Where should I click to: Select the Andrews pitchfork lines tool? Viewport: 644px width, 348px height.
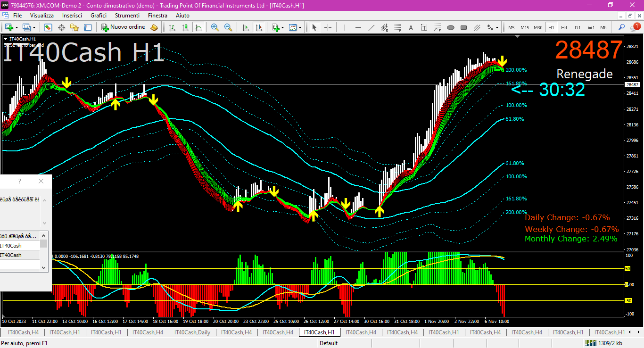click(477, 27)
